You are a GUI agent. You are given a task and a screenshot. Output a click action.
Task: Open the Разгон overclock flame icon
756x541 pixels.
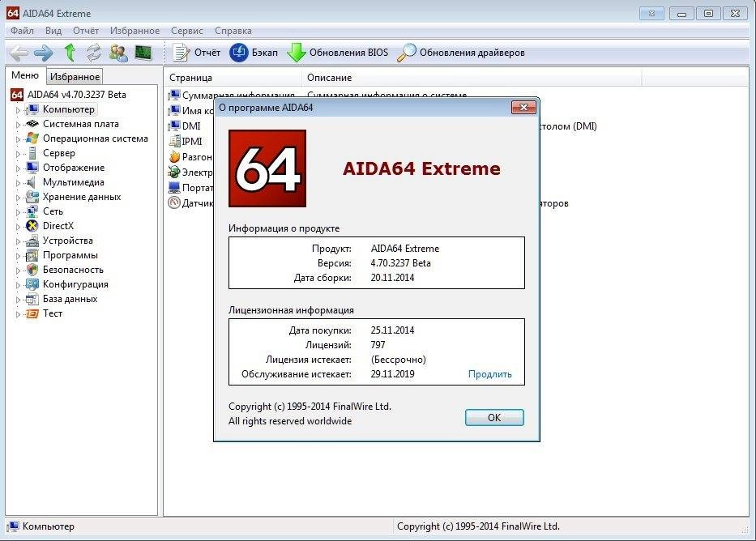point(174,157)
